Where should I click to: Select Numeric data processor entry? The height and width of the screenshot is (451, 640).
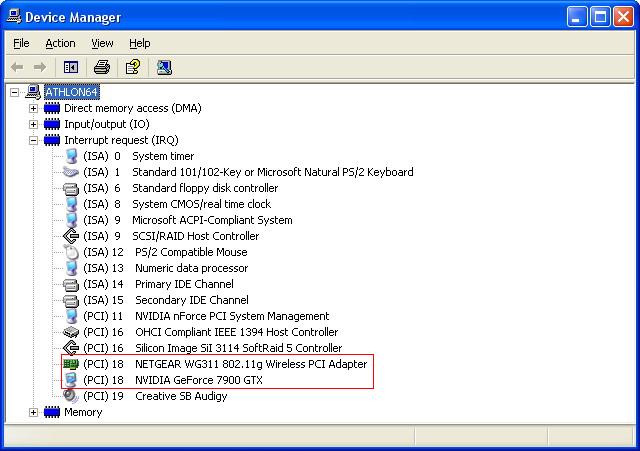(x=166, y=268)
